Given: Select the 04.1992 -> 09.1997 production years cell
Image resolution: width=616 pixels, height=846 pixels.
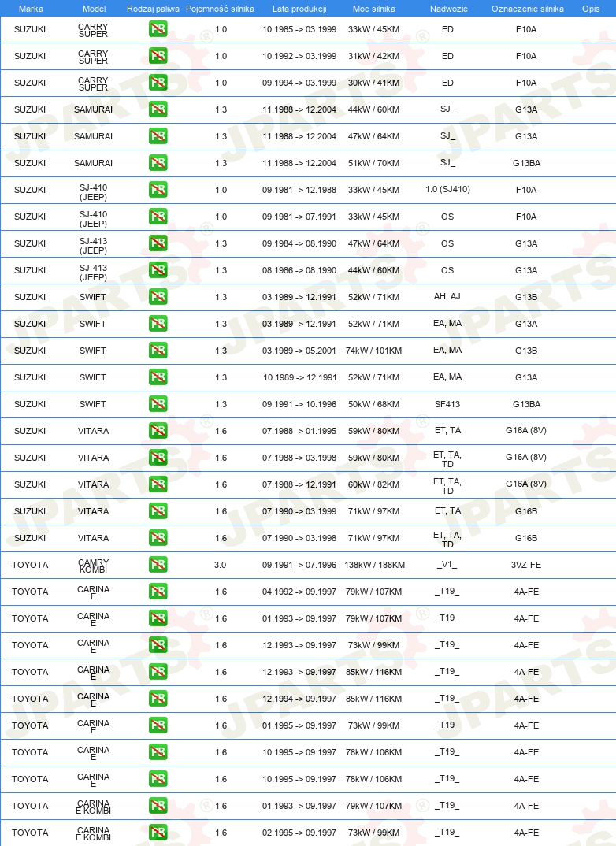Looking at the screenshot, I should [x=299, y=592].
